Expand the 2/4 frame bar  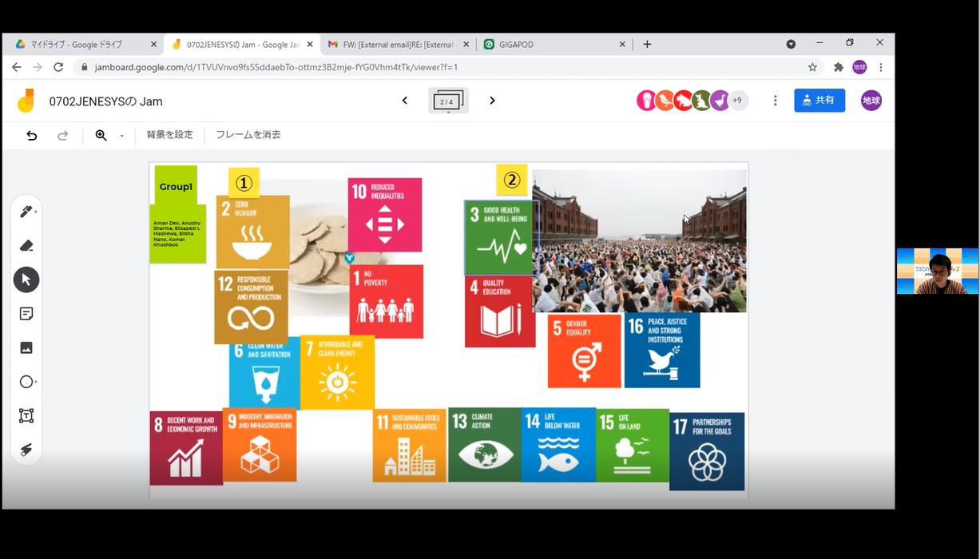pos(448,101)
